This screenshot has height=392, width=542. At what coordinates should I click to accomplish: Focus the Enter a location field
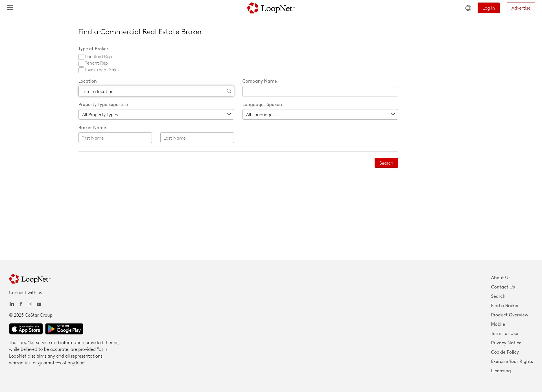(156, 91)
